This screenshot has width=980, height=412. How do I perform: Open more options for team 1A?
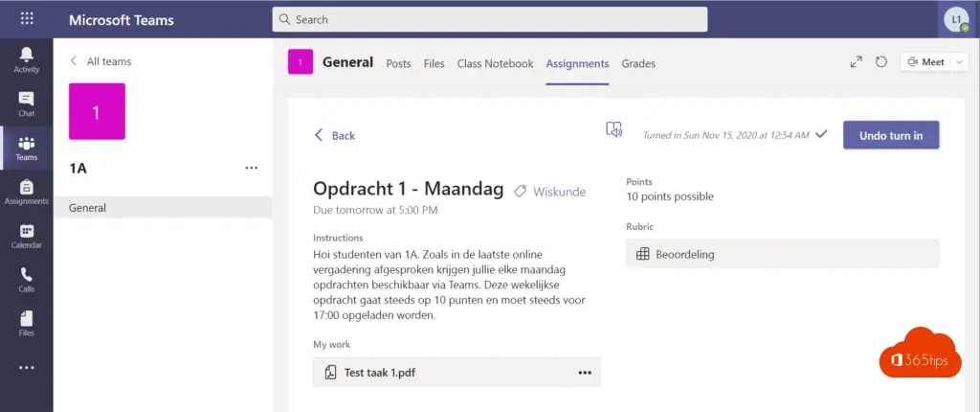tap(252, 168)
